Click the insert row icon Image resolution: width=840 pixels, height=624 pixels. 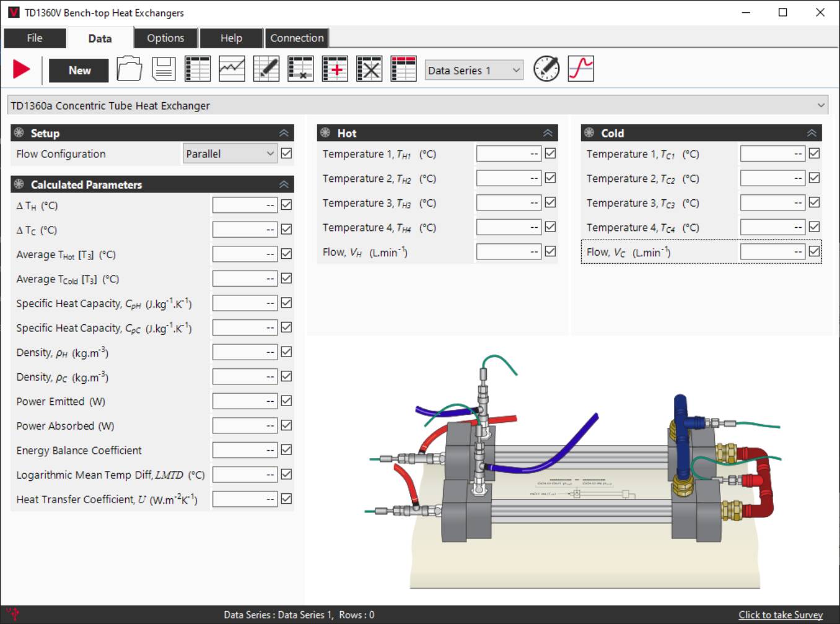[335, 68]
